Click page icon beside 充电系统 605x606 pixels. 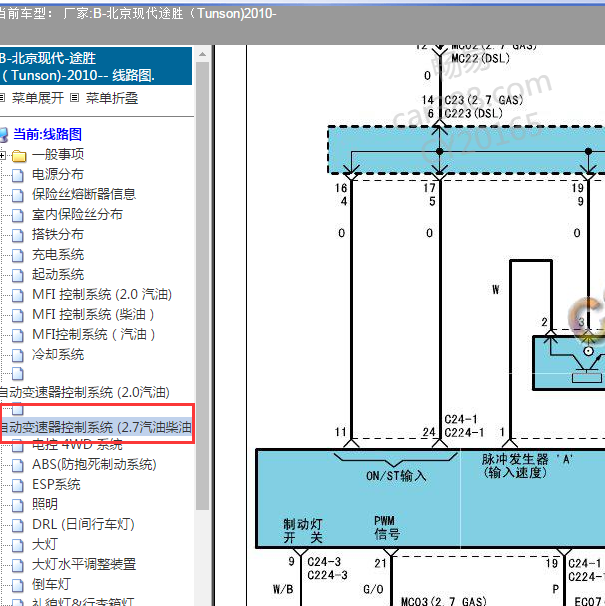point(18,255)
